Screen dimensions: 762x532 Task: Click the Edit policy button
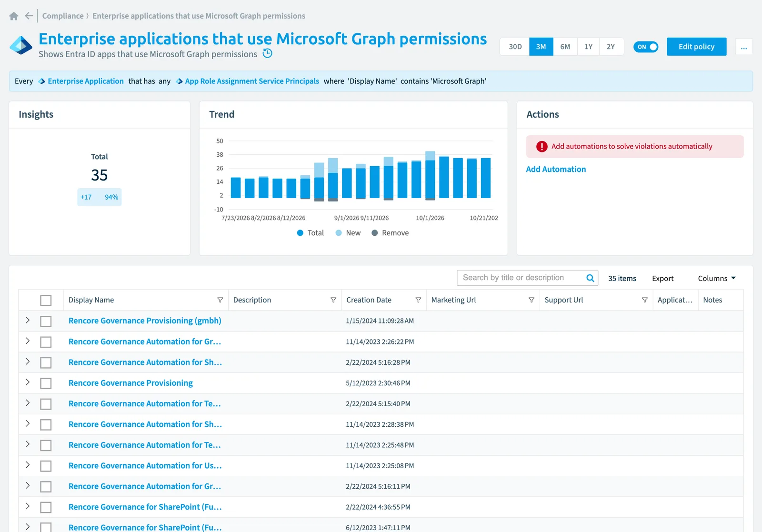tap(696, 47)
